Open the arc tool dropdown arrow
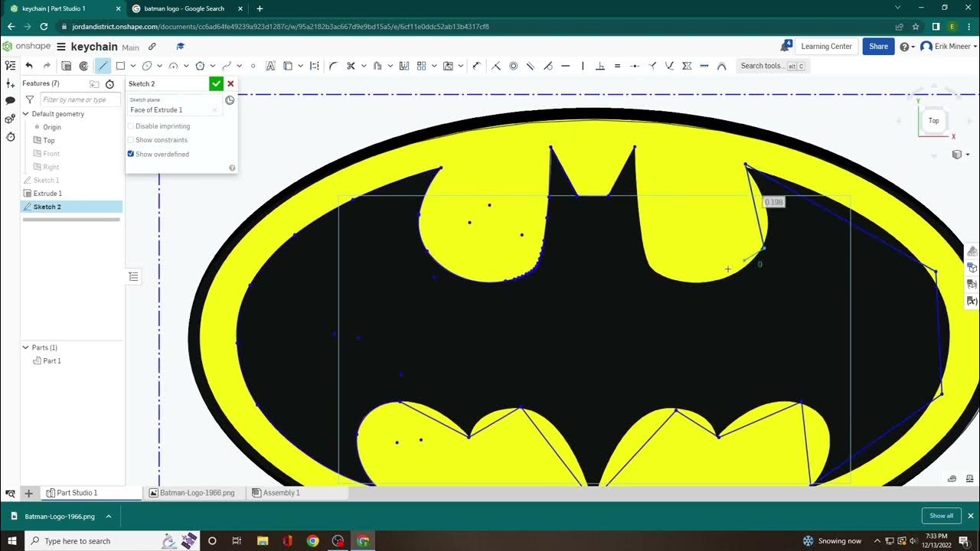 click(186, 66)
